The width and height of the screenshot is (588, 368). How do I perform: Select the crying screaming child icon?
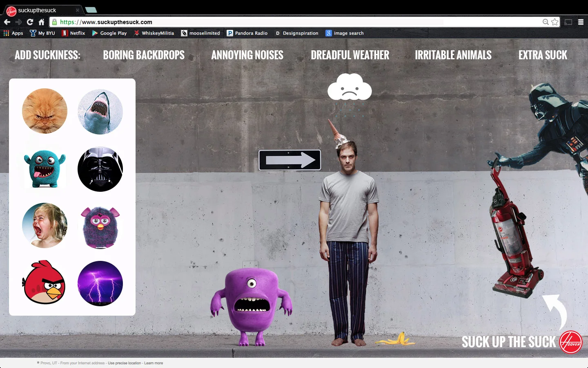[45, 226]
